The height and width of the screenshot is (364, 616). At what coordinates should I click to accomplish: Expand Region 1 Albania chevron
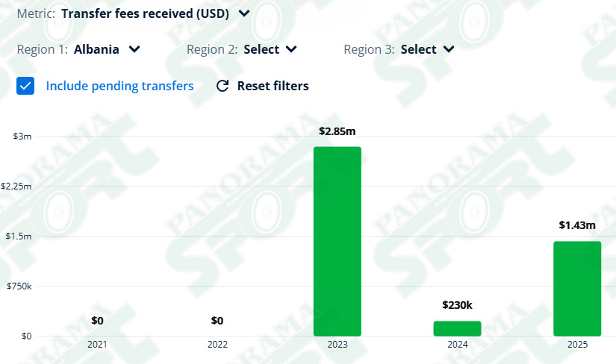point(134,49)
